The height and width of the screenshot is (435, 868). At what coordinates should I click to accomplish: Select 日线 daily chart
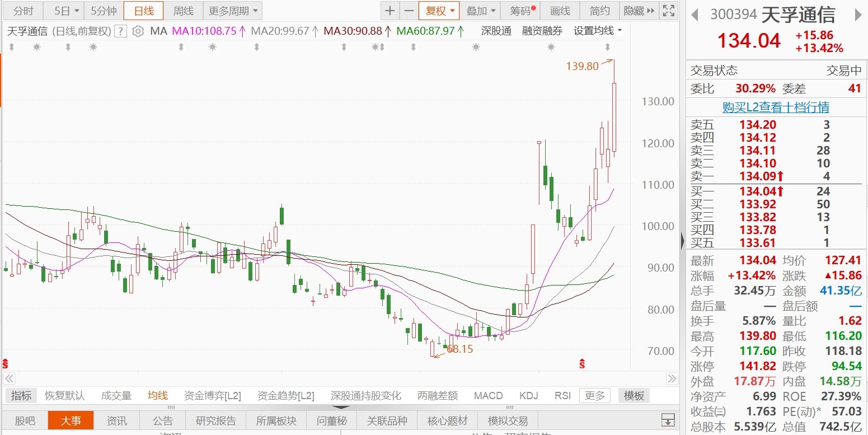click(x=143, y=11)
